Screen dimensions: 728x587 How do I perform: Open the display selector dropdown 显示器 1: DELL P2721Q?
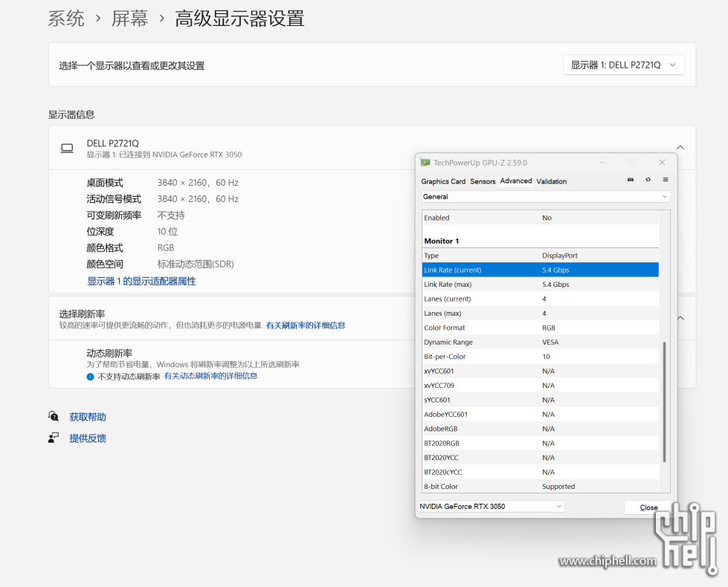tap(624, 65)
